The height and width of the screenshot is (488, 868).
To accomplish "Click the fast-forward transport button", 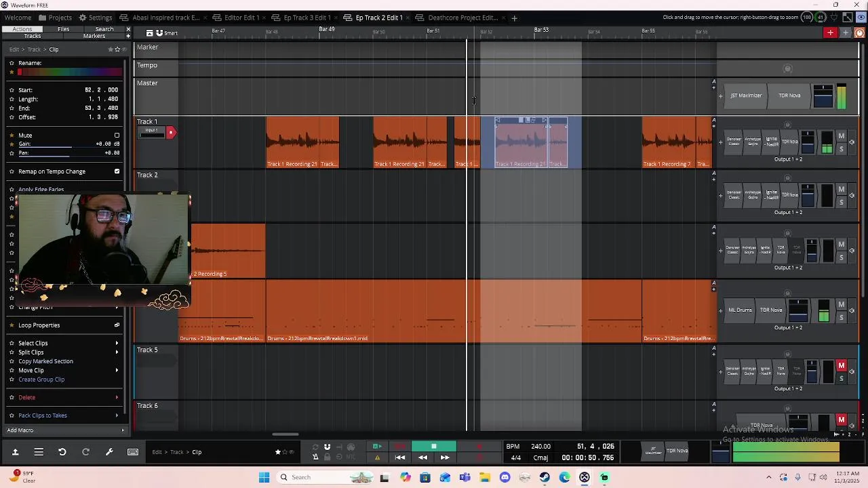I will (x=445, y=457).
